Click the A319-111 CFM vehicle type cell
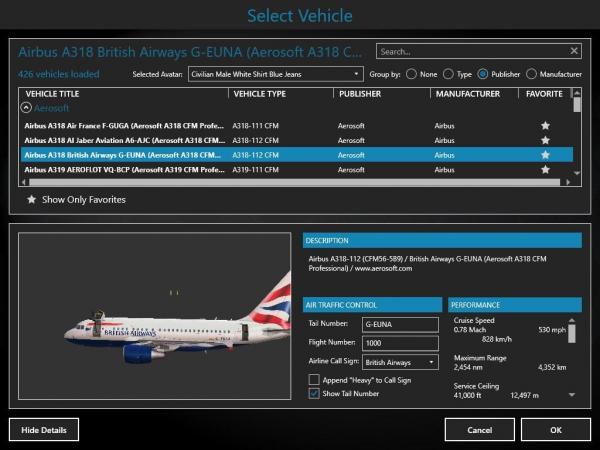The width and height of the screenshot is (600, 450). pos(256,169)
